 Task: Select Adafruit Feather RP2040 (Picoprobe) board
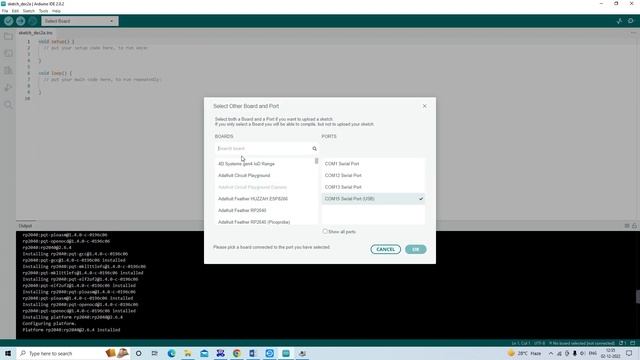(x=254, y=222)
